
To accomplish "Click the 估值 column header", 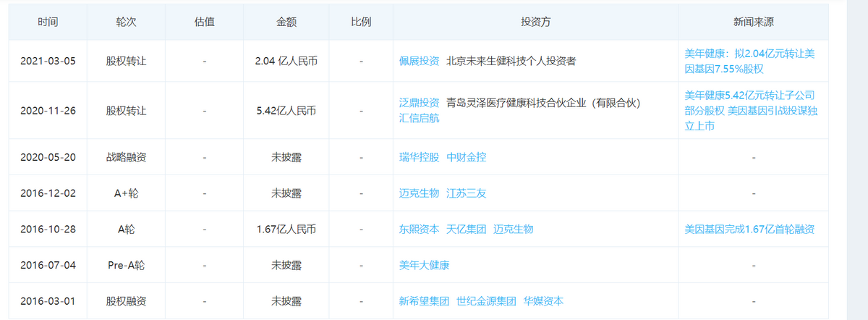I will 205,22.
